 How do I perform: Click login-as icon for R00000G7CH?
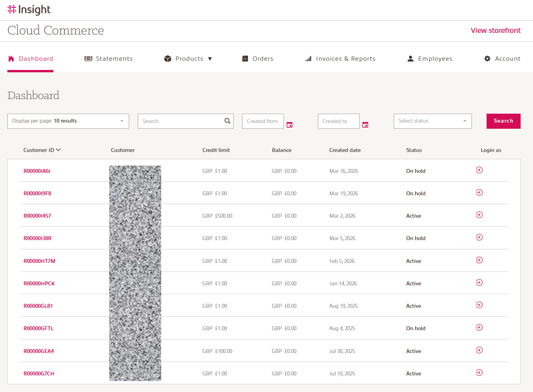(479, 373)
